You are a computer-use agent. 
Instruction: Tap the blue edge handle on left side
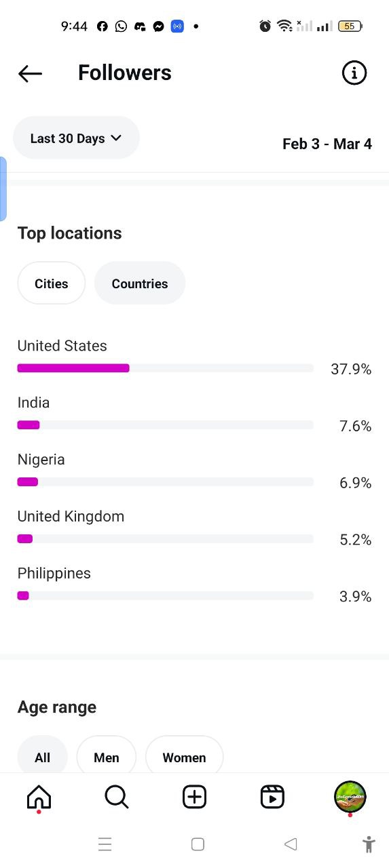(3, 189)
